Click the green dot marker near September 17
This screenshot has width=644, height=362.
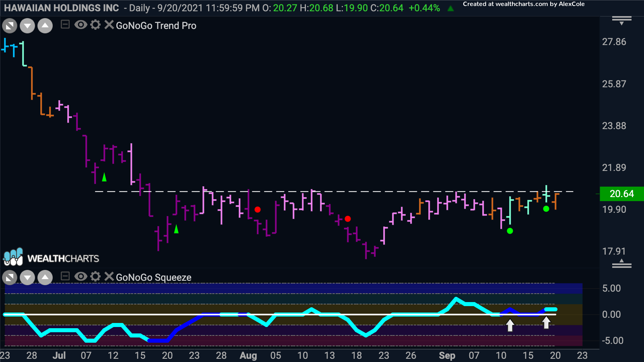coord(546,209)
